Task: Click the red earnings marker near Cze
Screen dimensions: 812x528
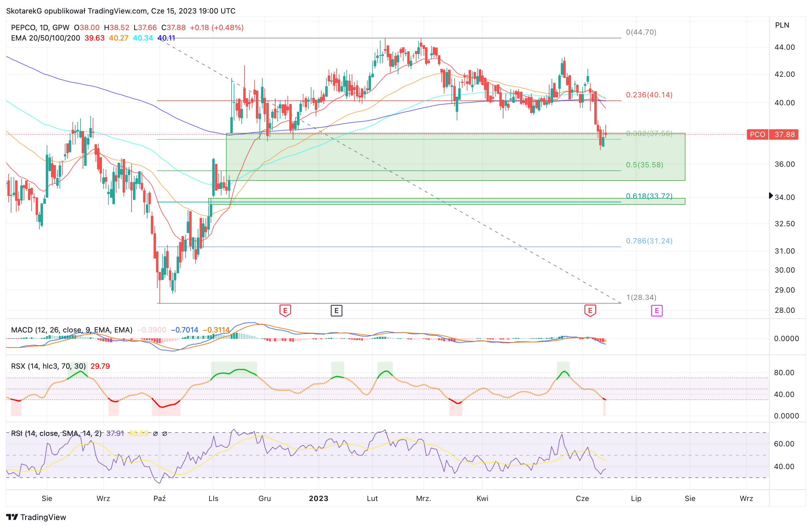Action: tap(590, 310)
